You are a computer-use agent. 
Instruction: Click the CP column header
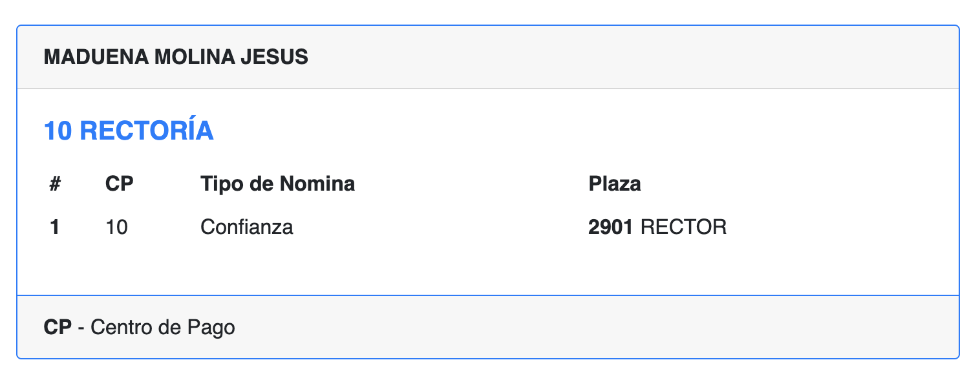(119, 184)
